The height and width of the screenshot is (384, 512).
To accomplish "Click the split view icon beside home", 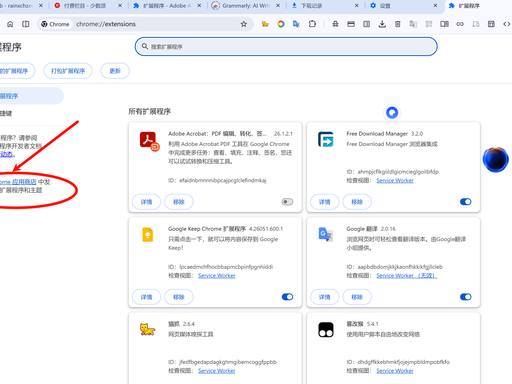I will [26, 24].
